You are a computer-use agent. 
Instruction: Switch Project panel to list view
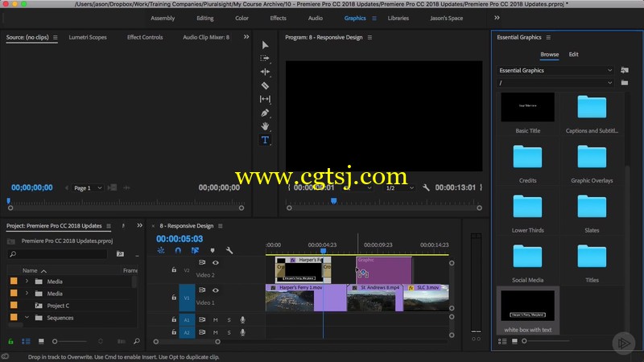tap(26, 341)
